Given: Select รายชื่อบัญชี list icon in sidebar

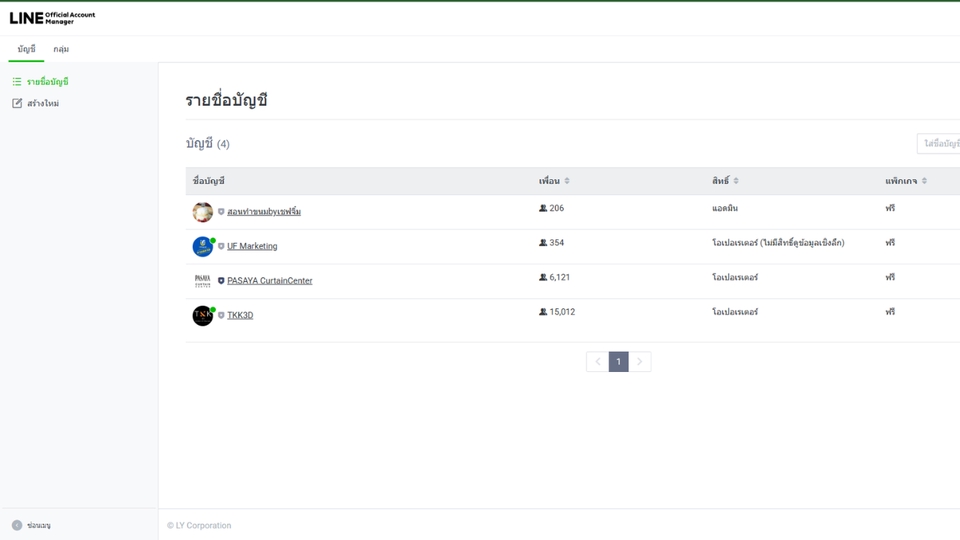Looking at the screenshot, I should [17, 81].
